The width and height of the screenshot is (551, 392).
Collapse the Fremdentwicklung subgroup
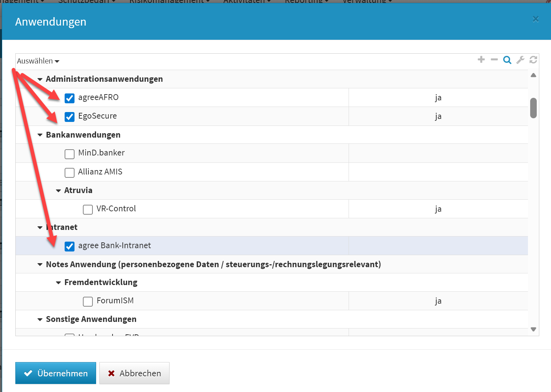click(x=58, y=283)
